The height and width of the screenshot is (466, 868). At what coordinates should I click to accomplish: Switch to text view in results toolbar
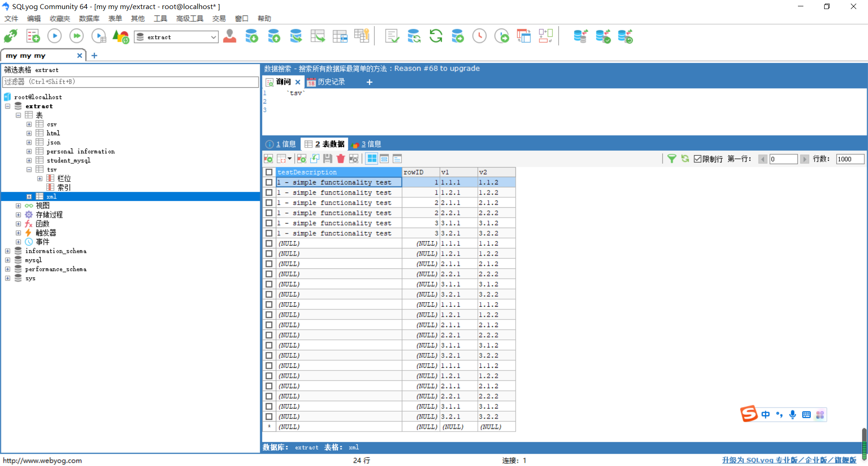click(x=397, y=158)
